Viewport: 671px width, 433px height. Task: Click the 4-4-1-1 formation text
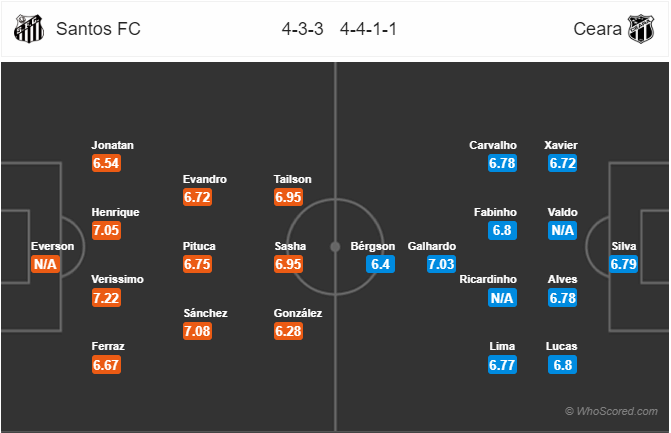pos(368,29)
